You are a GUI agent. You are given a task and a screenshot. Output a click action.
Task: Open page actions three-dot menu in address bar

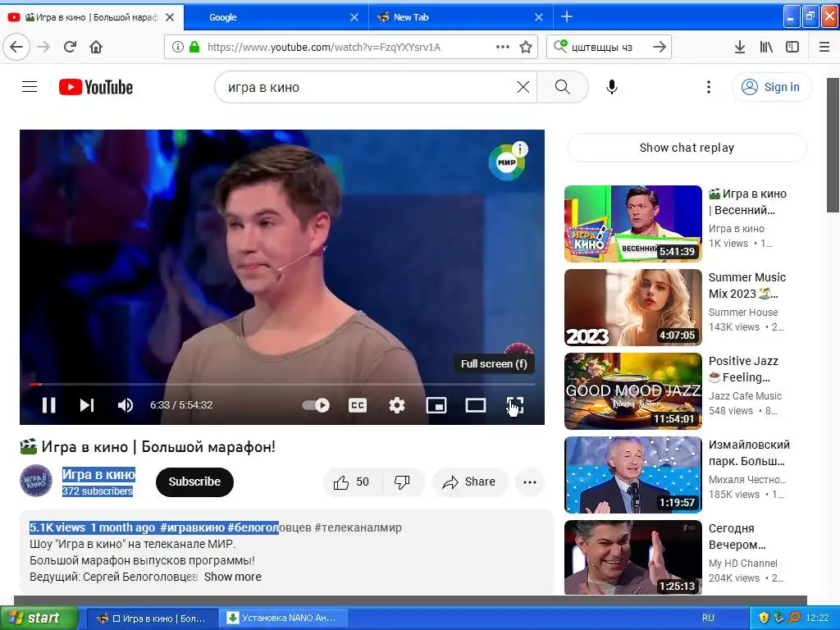(503, 47)
